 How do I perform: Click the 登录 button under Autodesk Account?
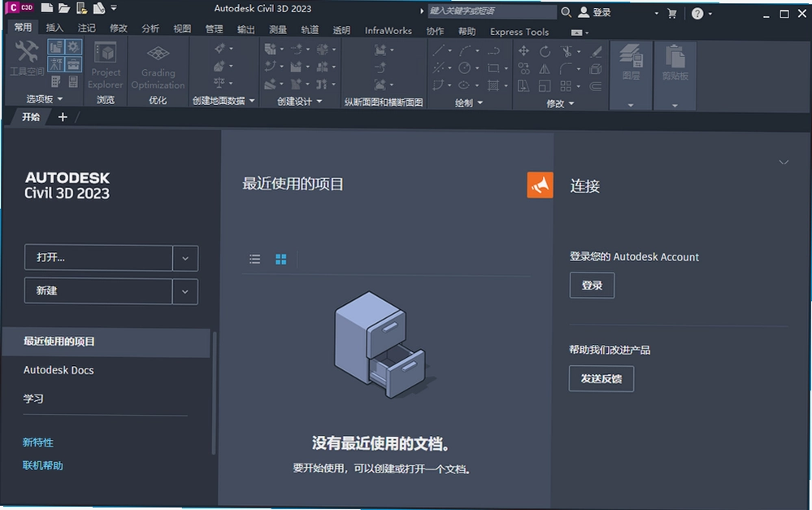coord(592,285)
